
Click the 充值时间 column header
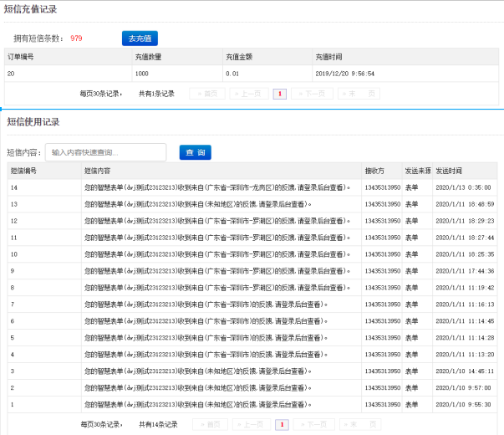click(328, 57)
